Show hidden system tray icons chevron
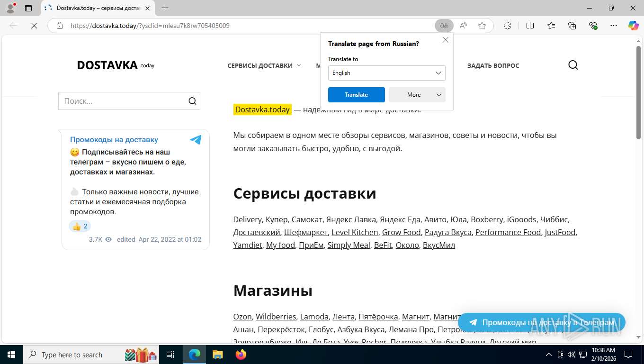This screenshot has width=644, height=364. pyautogui.click(x=549, y=355)
